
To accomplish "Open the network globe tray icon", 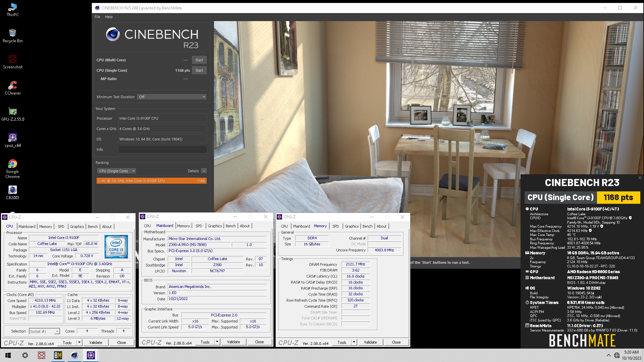I will click(616, 355).
